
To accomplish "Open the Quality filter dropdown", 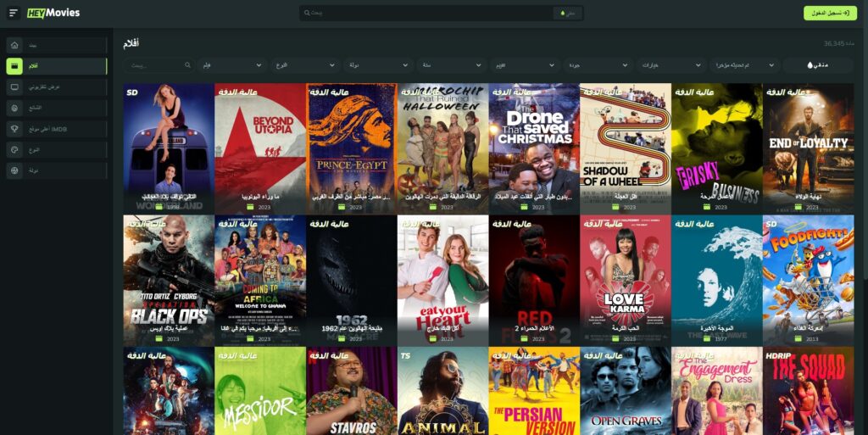I will (x=598, y=65).
